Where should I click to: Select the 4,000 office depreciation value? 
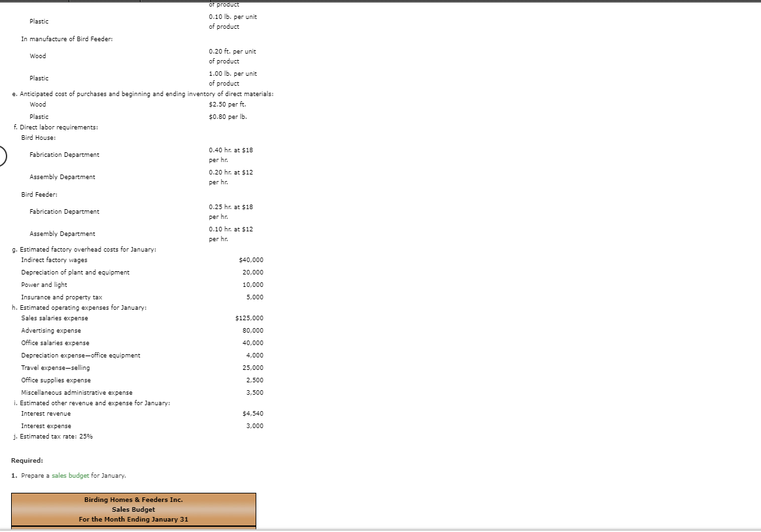click(x=255, y=356)
